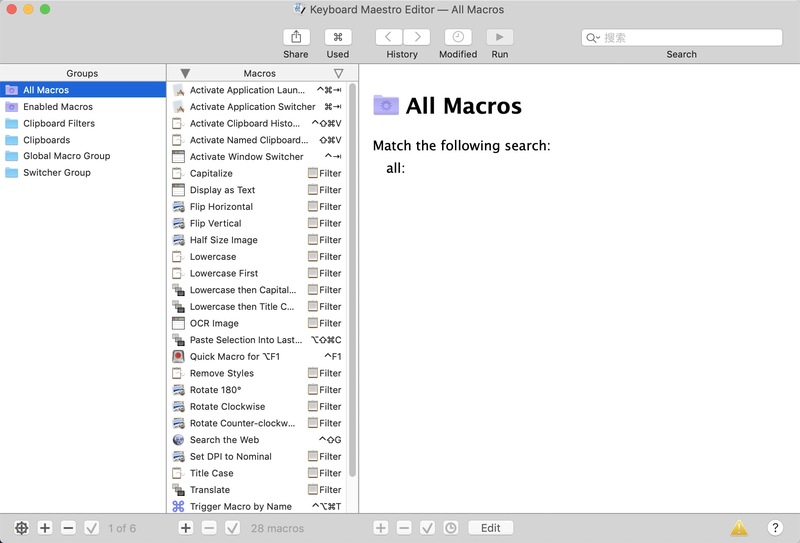Click the Modified clock icon
Screen dimensions: 800x543
[458, 37]
